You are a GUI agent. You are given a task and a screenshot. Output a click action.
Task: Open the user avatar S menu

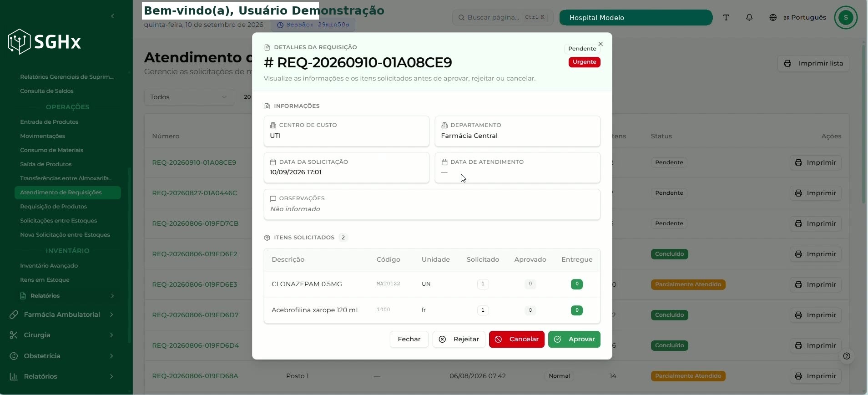pyautogui.click(x=846, y=18)
